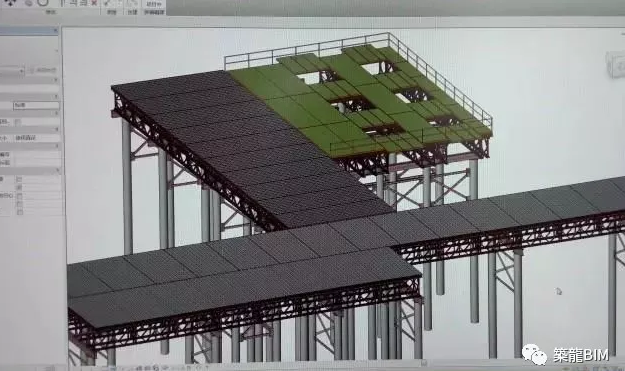Toggle the top checkbox in the five-checkbox group

click(19, 179)
